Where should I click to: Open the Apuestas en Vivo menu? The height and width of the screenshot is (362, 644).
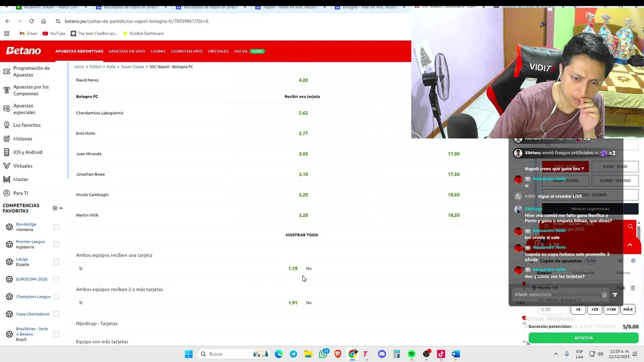coord(127,51)
